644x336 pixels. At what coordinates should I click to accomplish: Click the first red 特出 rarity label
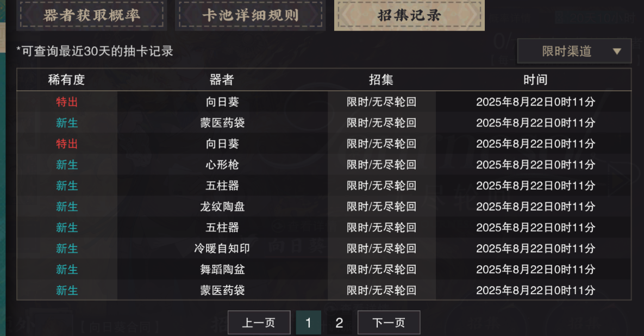click(x=67, y=102)
